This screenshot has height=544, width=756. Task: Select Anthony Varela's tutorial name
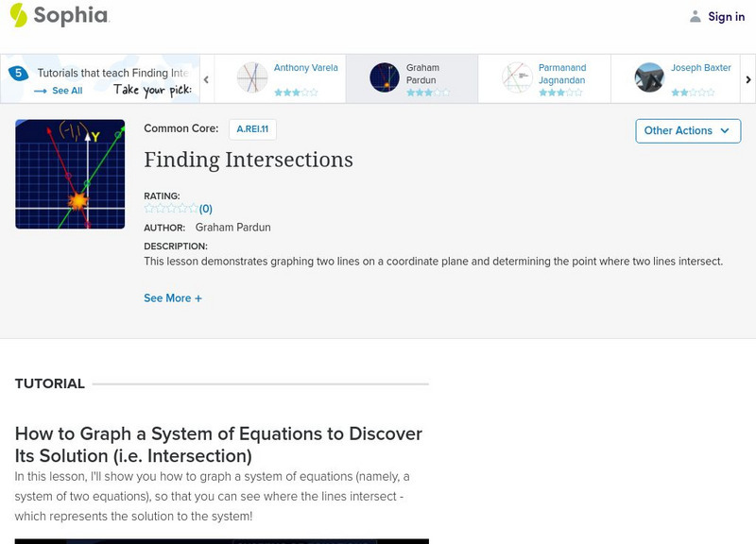pos(305,68)
